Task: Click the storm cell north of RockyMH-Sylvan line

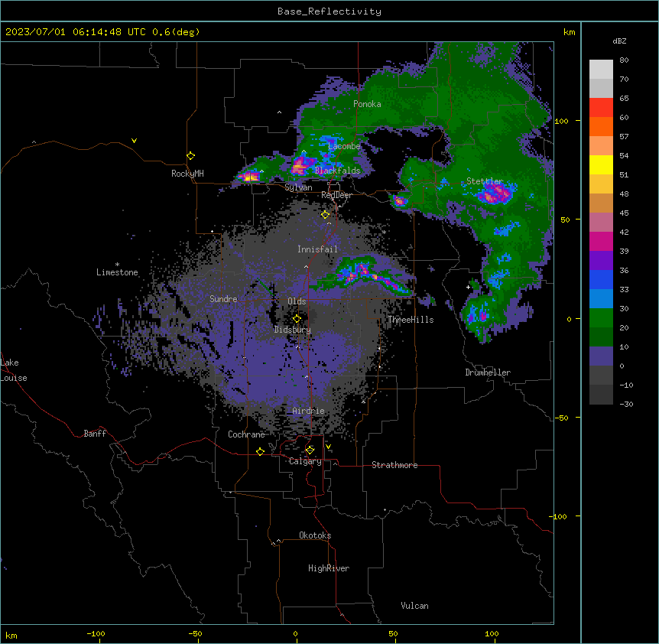Action: (x=251, y=176)
